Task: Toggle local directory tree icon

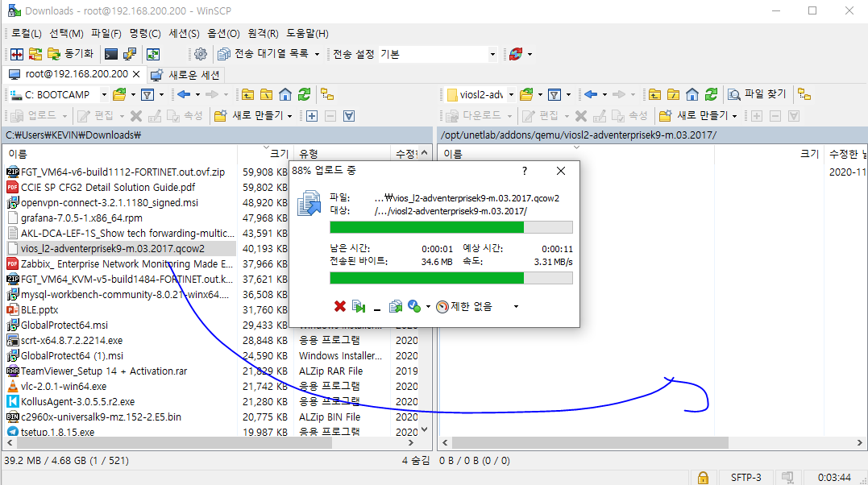Action: tap(327, 95)
